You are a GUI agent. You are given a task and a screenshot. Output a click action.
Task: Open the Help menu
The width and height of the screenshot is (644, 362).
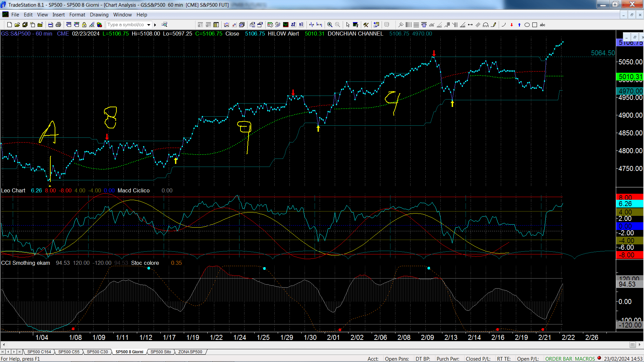pyautogui.click(x=142, y=15)
